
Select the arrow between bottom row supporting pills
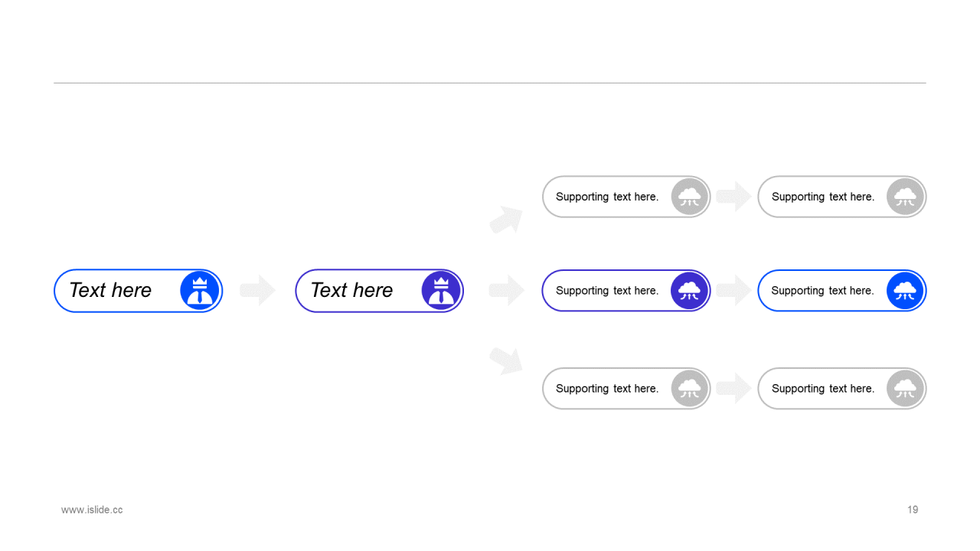click(734, 389)
